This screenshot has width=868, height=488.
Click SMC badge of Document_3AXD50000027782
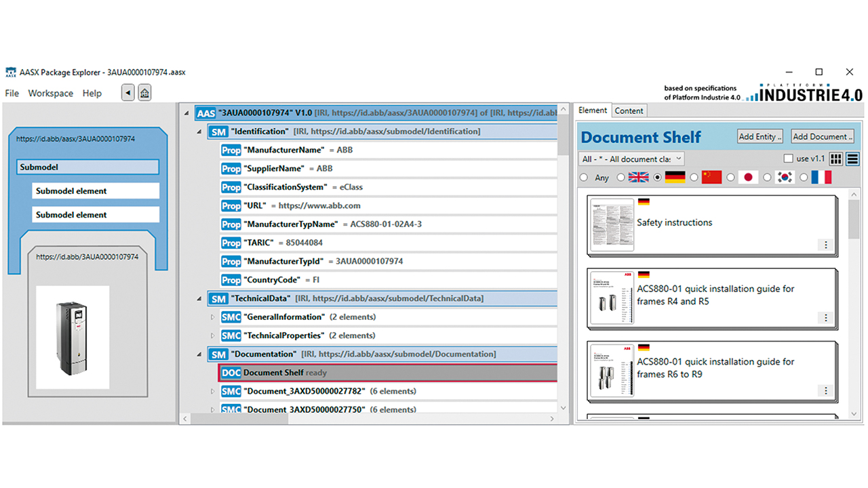point(231,391)
